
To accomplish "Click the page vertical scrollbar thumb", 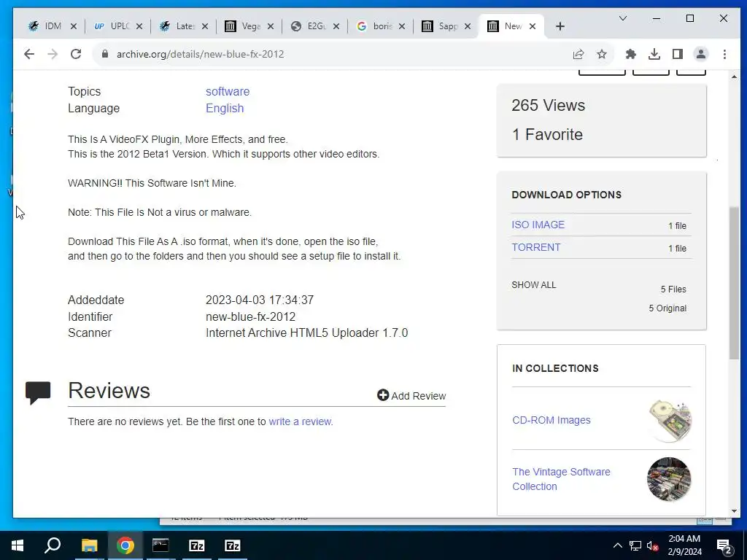I will coord(734,284).
